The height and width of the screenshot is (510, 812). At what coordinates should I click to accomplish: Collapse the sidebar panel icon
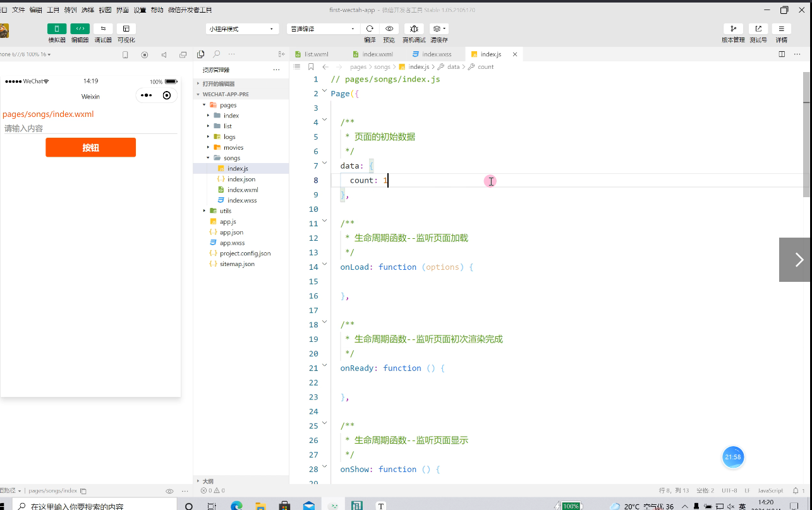pos(282,54)
